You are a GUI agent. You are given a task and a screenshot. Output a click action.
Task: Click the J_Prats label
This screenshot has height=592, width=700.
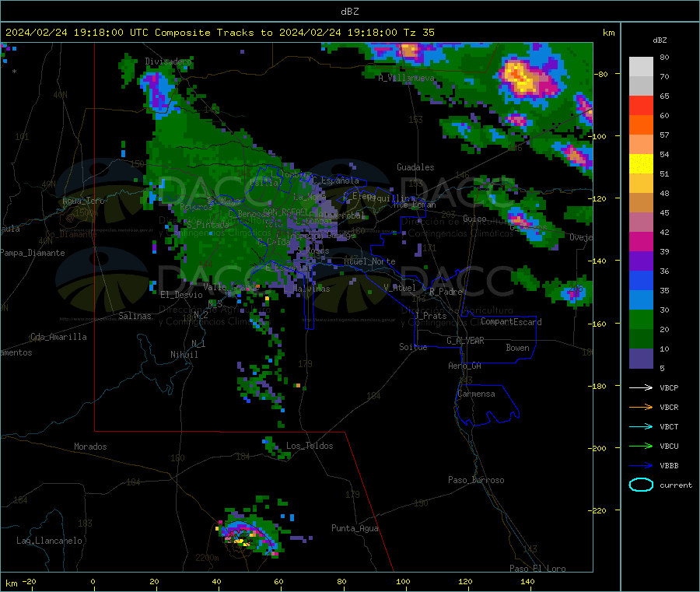431,316
